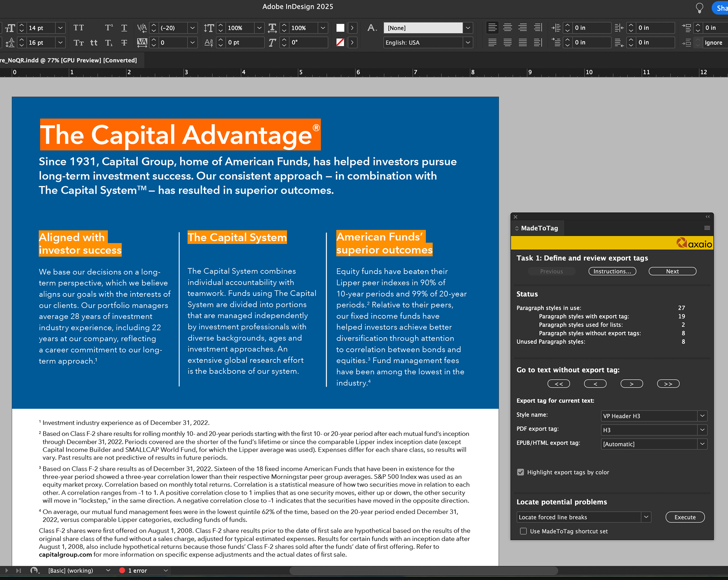Image resolution: width=728 pixels, height=580 pixels.
Task: Expand the PDF export tag dropdown
Action: pyautogui.click(x=702, y=430)
